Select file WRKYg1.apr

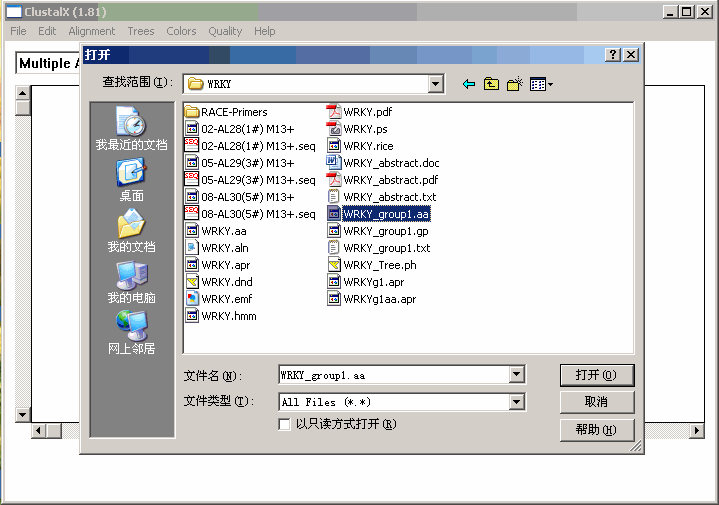(366, 282)
